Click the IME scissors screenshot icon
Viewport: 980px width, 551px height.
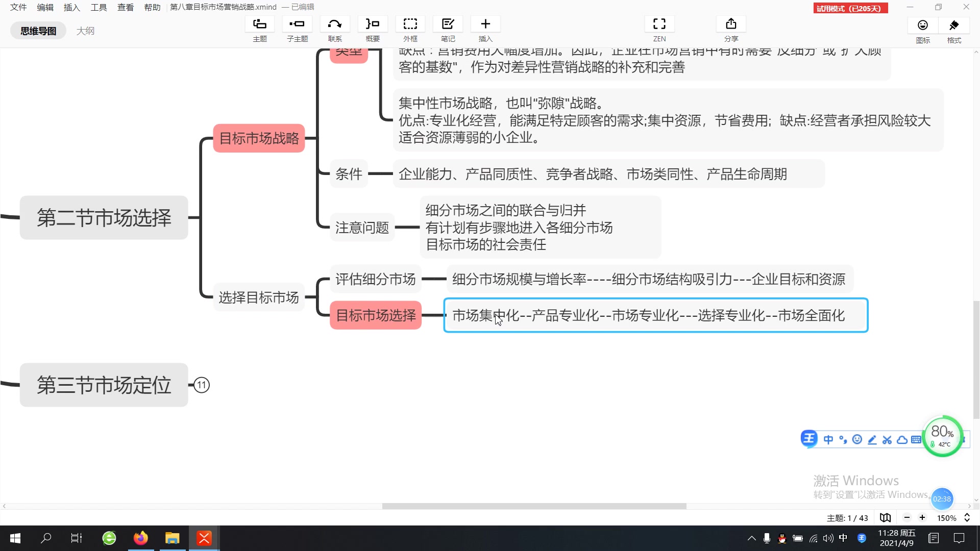(x=887, y=440)
